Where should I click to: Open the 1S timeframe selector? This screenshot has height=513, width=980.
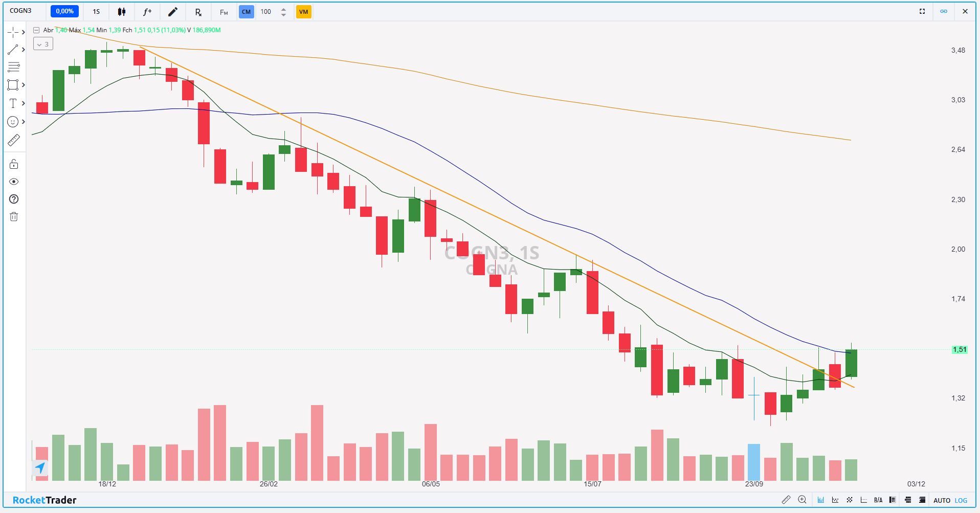click(96, 12)
